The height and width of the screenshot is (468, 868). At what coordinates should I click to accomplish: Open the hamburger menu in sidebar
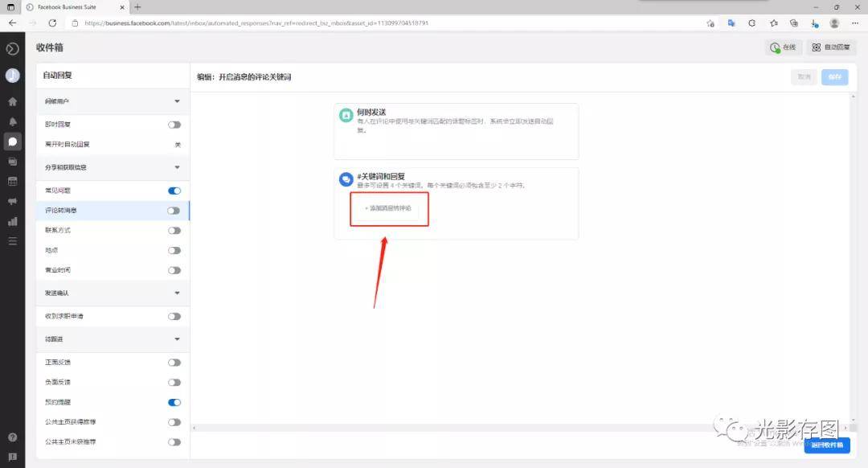12,240
